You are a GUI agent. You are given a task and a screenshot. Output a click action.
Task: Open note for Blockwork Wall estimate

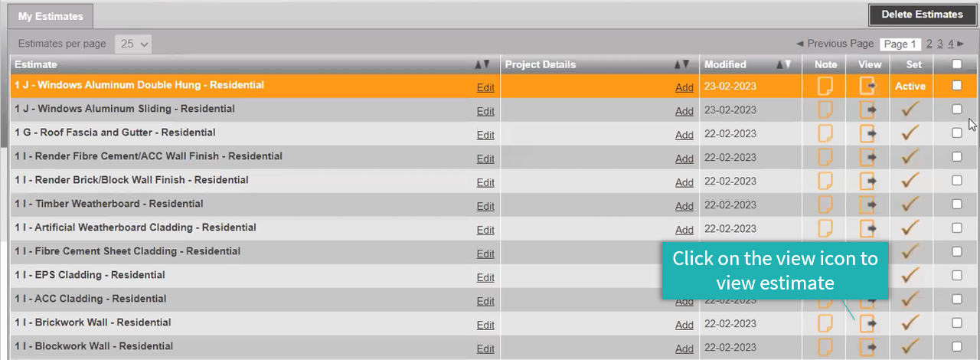coord(825,347)
